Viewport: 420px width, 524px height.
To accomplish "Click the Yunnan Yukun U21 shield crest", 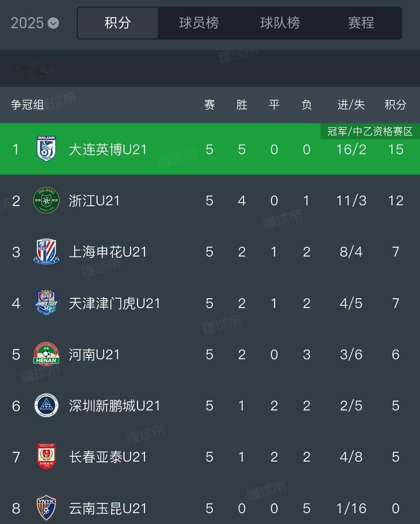I will [x=46, y=508].
